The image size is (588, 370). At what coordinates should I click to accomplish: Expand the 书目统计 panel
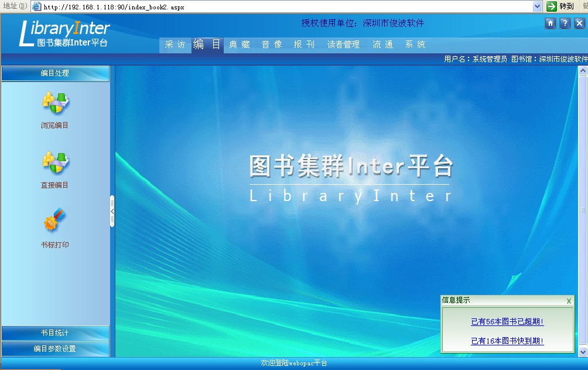coord(54,333)
